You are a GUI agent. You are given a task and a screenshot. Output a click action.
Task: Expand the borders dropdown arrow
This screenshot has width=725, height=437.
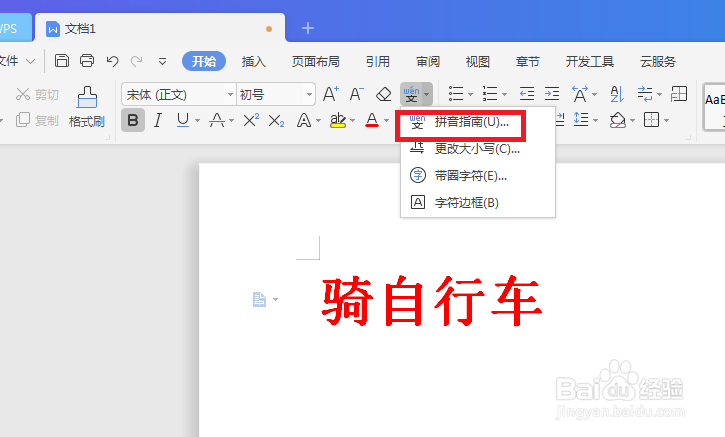click(666, 121)
